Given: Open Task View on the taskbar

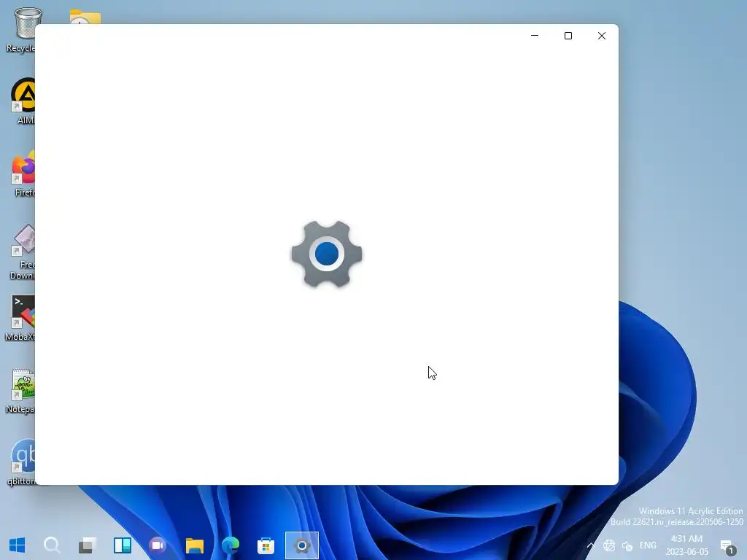Looking at the screenshot, I should tap(88, 545).
